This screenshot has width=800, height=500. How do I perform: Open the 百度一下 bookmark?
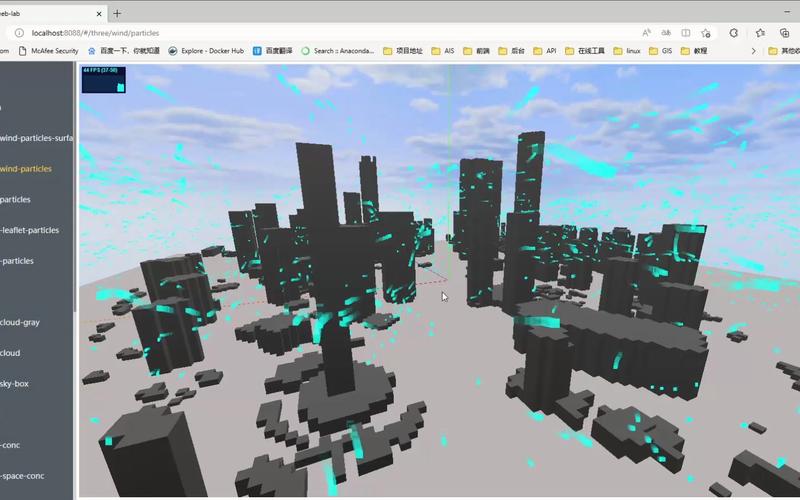click(123, 50)
